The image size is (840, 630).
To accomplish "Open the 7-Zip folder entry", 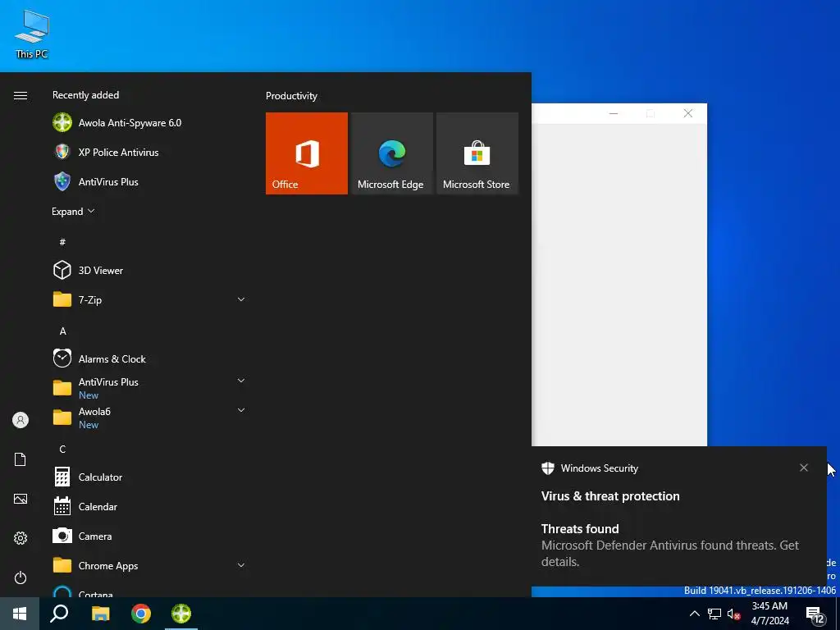I will [x=149, y=299].
